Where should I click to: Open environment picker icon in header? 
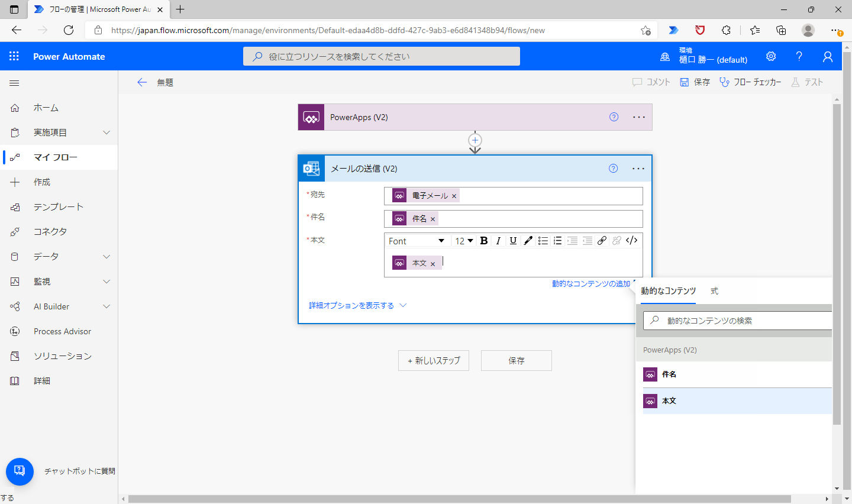click(x=665, y=57)
